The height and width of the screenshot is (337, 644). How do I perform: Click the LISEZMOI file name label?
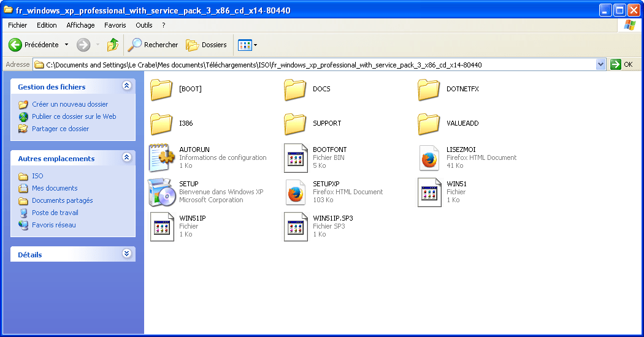[461, 150]
